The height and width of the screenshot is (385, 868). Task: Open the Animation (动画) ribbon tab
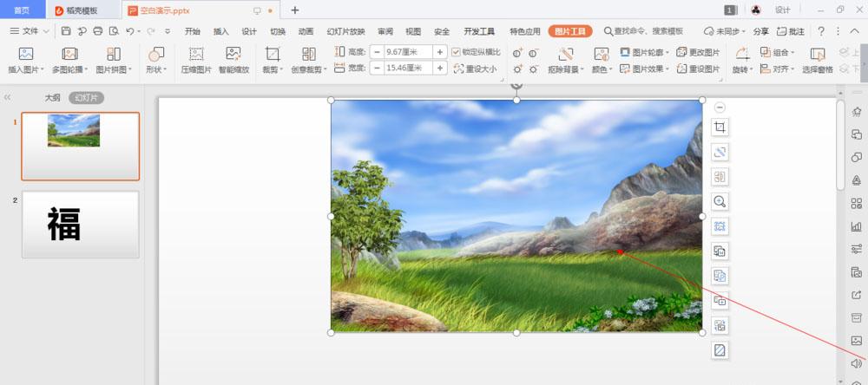coord(306,31)
